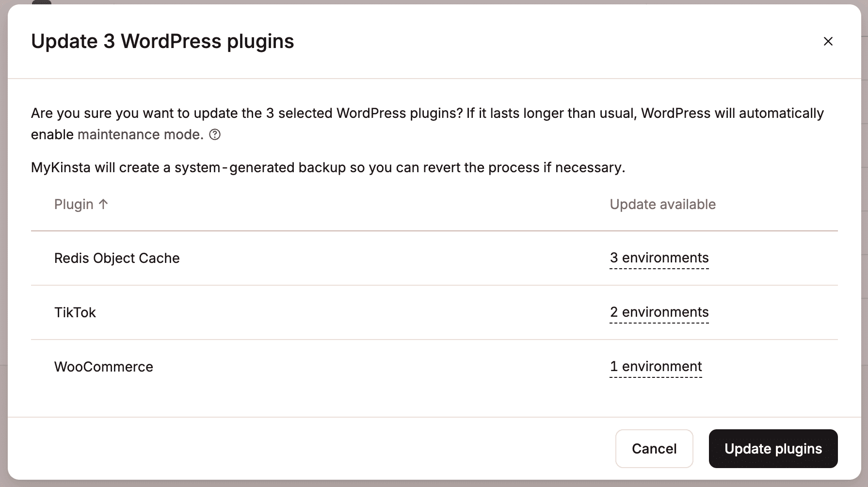Click Update plugins to confirm updates
Screen dimensions: 868x487
[773, 449]
